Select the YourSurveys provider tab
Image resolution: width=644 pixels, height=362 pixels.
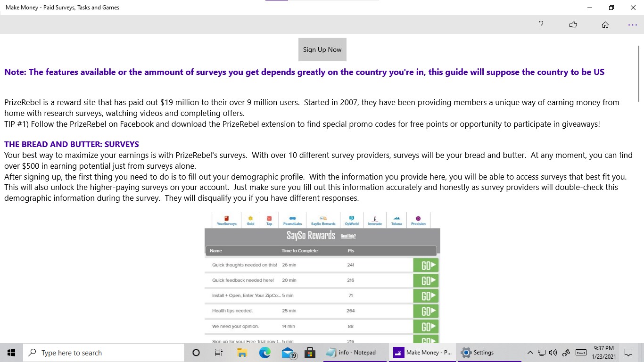[x=227, y=220]
